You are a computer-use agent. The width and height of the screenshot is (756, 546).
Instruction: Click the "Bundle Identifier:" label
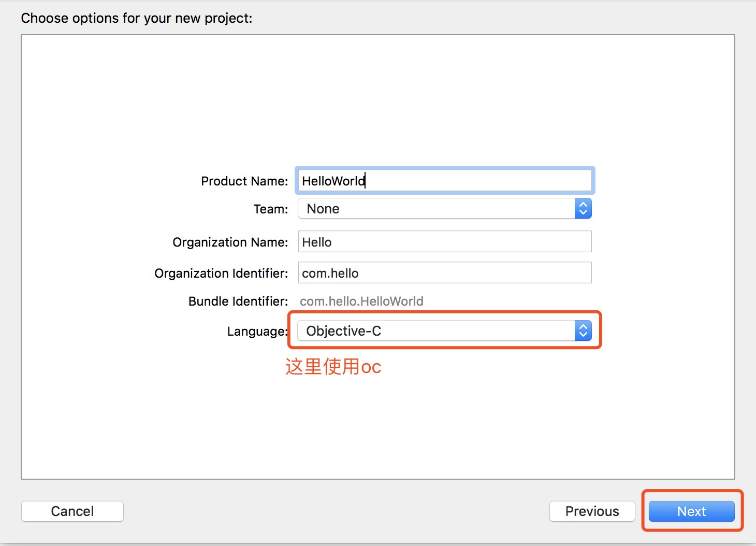[238, 301]
